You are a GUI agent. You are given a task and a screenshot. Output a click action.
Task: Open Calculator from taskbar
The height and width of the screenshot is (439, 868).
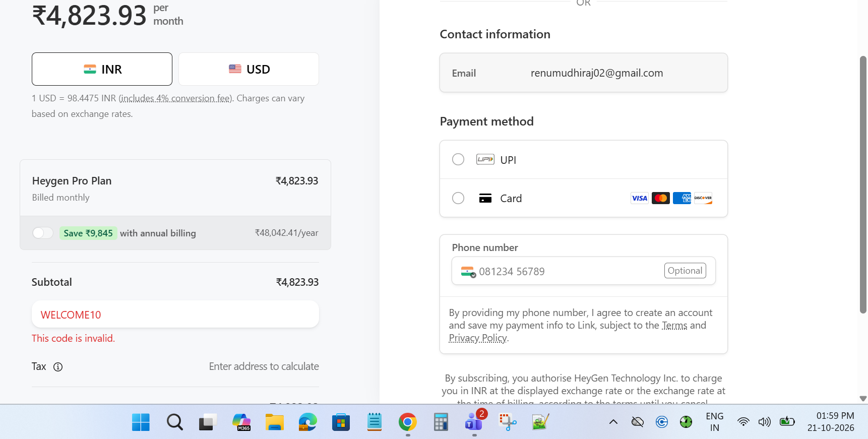click(x=441, y=422)
